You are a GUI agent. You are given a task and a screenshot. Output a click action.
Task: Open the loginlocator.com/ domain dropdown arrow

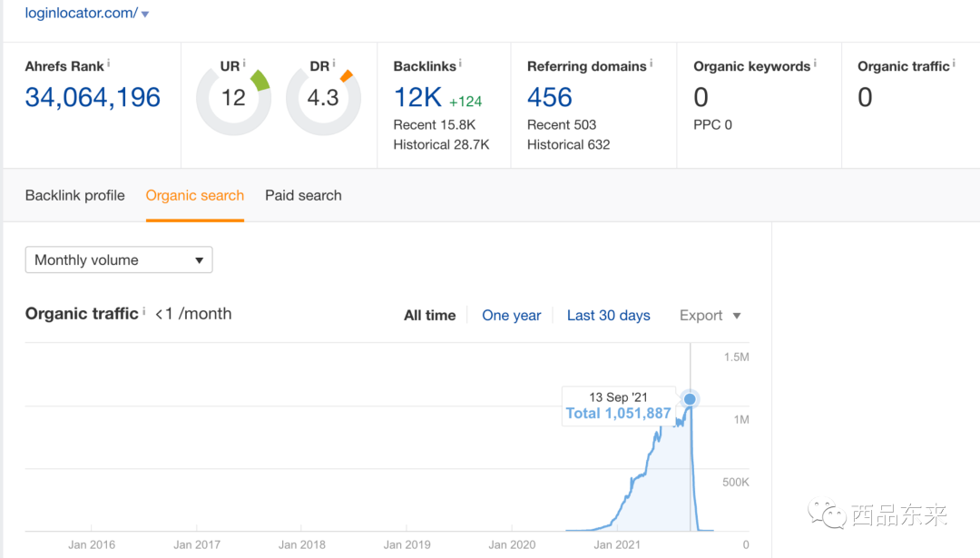pyautogui.click(x=145, y=14)
